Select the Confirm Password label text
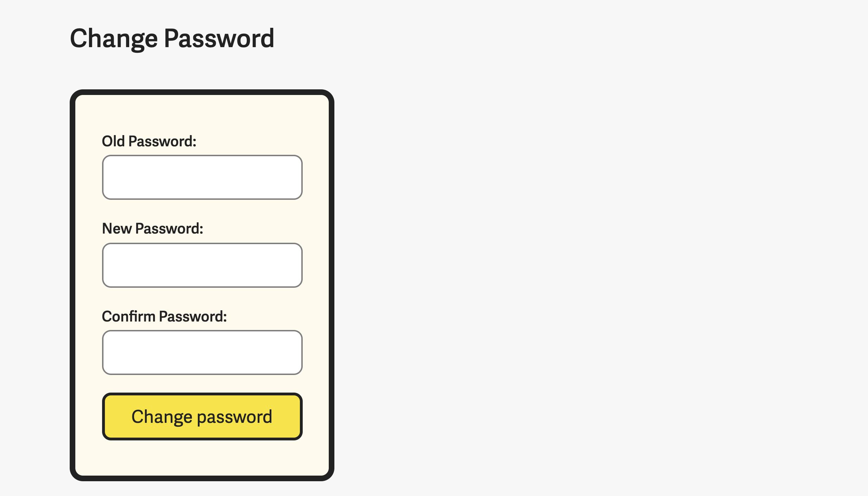Viewport: 868px width, 496px height. click(165, 316)
